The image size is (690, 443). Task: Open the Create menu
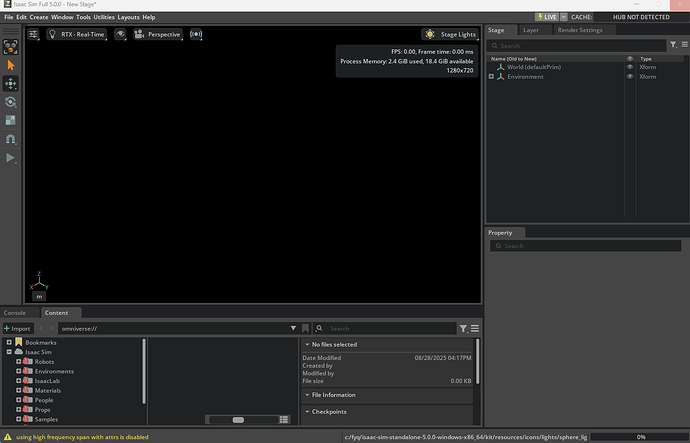39,17
